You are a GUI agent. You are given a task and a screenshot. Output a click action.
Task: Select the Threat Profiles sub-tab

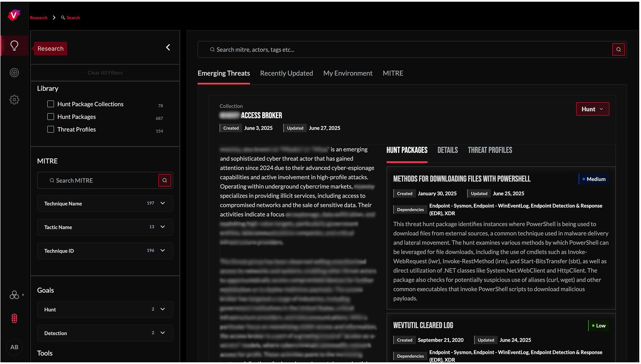coord(490,150)
